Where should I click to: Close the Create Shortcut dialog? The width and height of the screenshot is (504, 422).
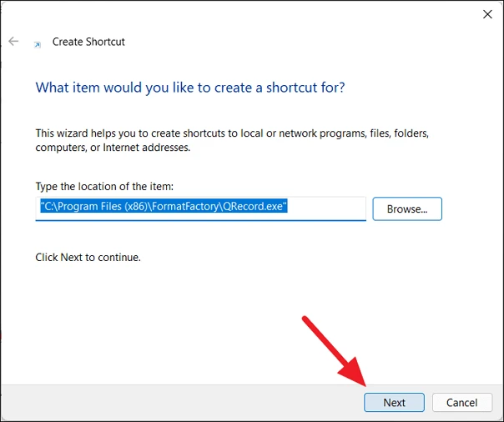pyautogui.click(x=486, y=14)
